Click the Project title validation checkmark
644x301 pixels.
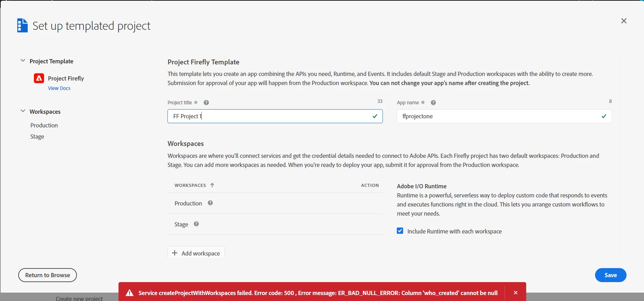click(375, 116)
